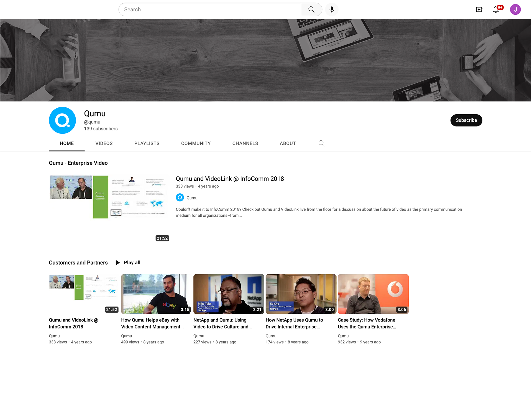Click featured video description text

319,212
